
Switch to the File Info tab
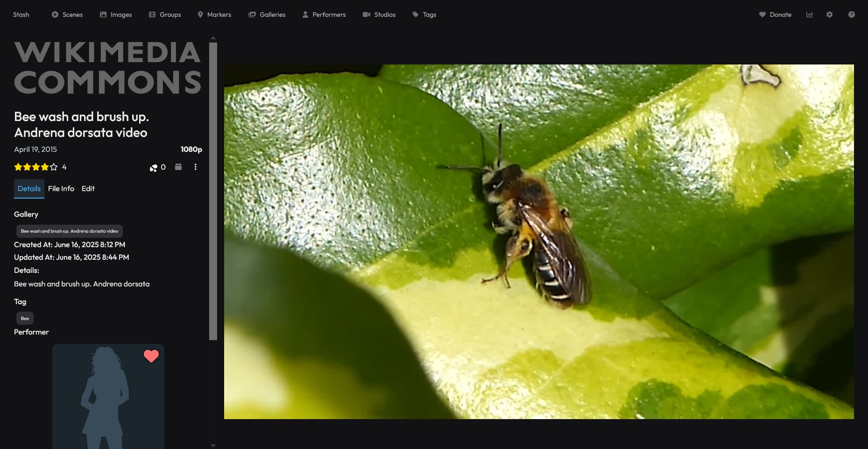(x=61, y=188)
